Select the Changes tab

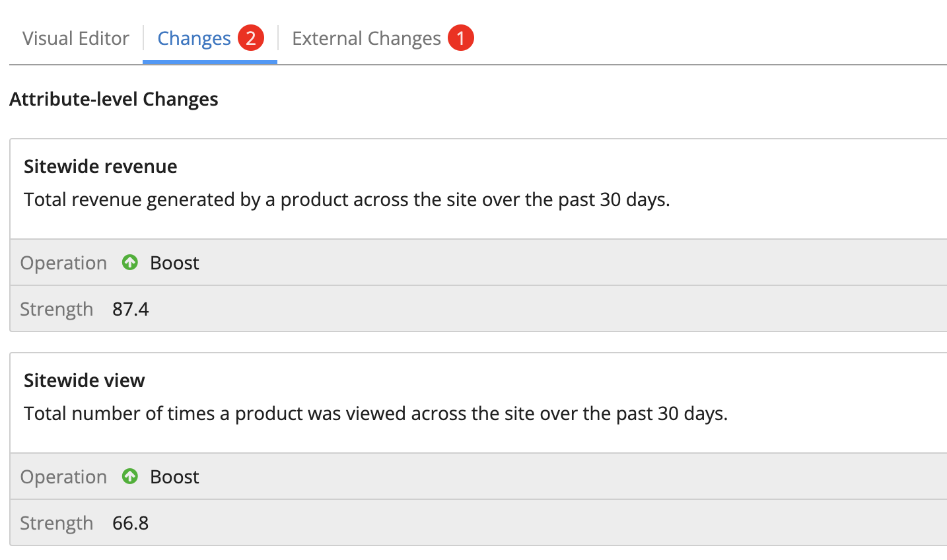click(x=194, y=38)
